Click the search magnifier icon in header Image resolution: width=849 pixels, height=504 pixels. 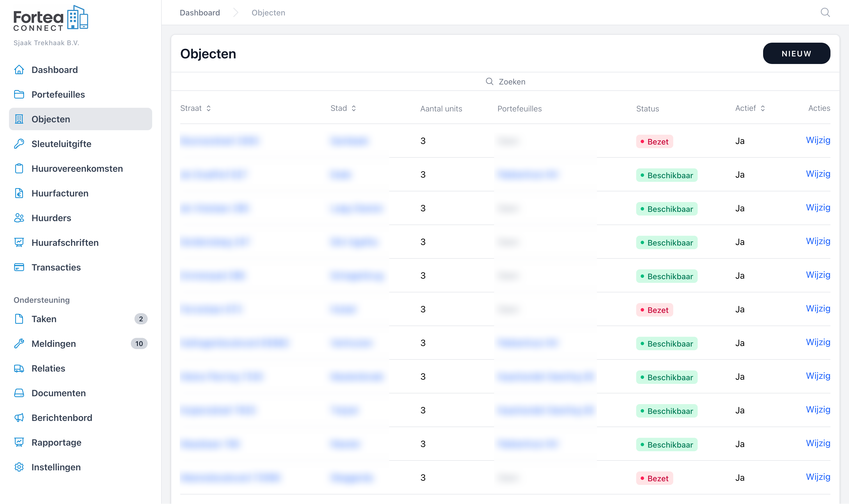tap(825, 13)
